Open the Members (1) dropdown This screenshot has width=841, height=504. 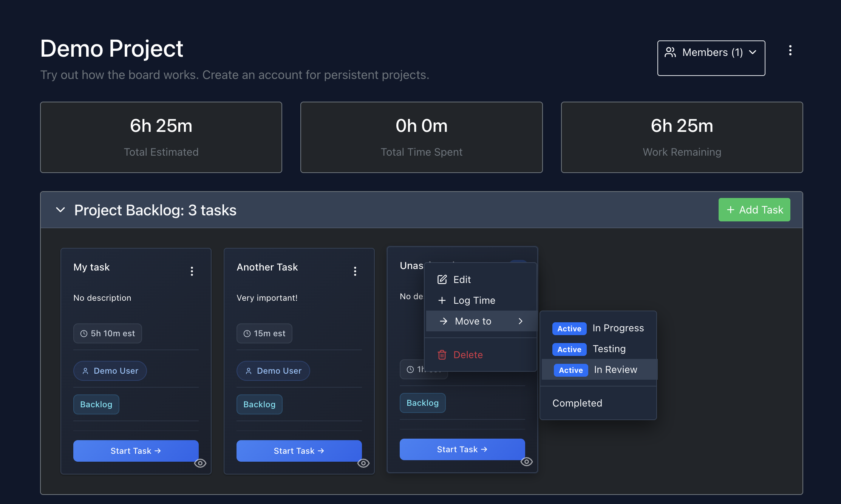click(x=711, y=52)
